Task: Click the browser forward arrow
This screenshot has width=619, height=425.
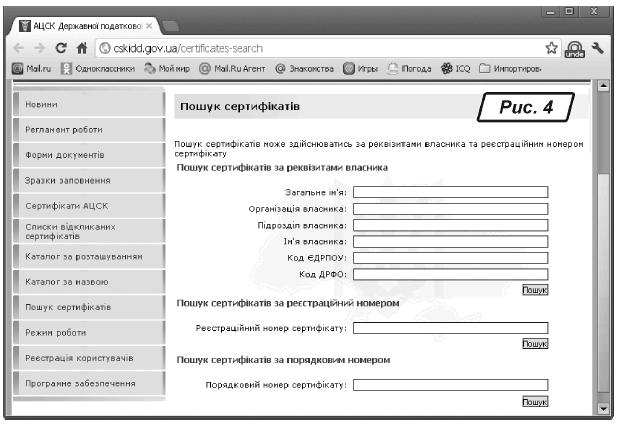Action: [x=38, y=47]
